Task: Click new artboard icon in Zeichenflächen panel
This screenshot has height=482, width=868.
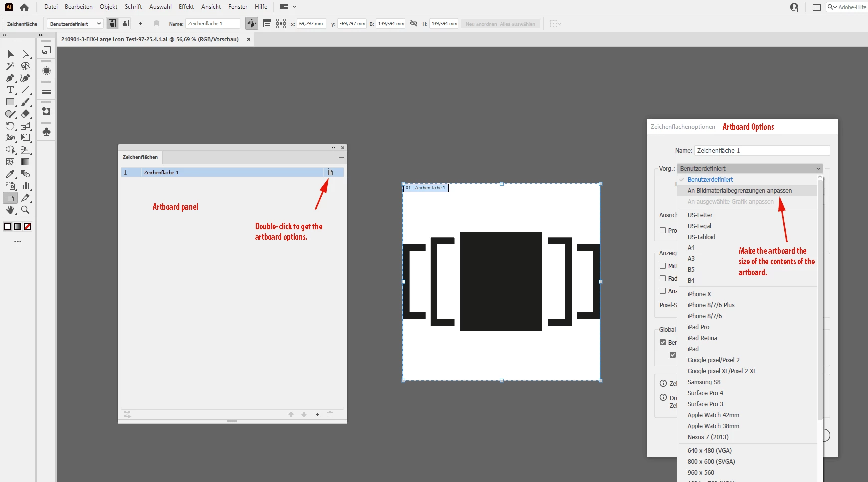Action: (317, 414)
